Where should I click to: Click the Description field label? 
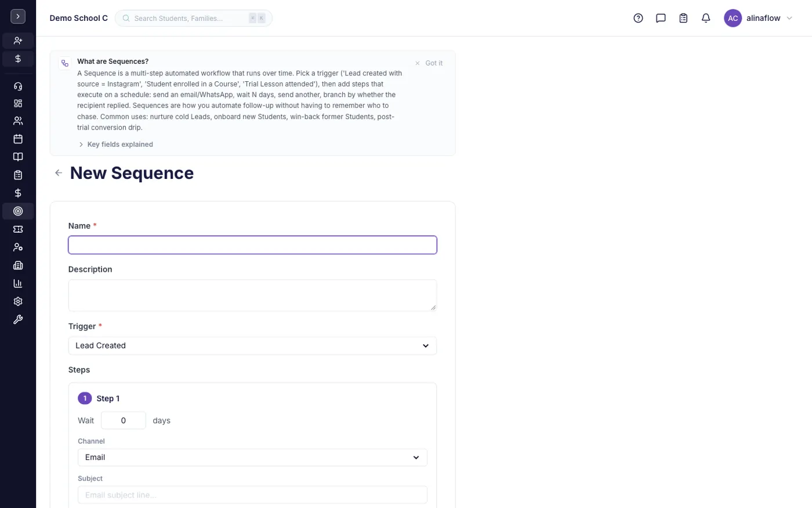point(90,269)
